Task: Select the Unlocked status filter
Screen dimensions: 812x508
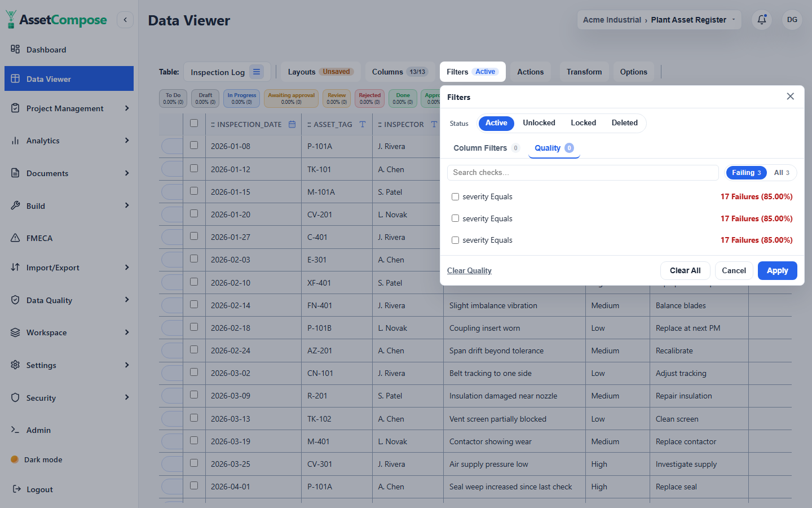Action: [x=539, y=122]
